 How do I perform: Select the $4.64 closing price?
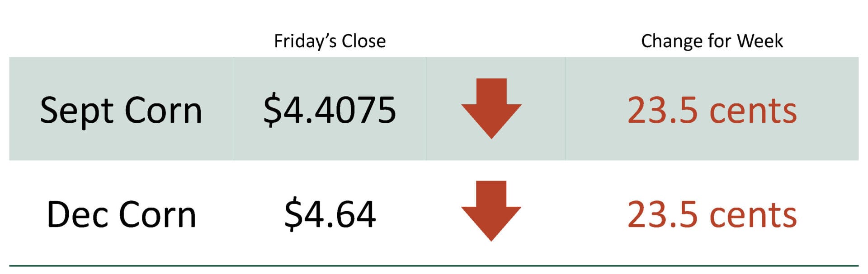(x=330, y=214)
